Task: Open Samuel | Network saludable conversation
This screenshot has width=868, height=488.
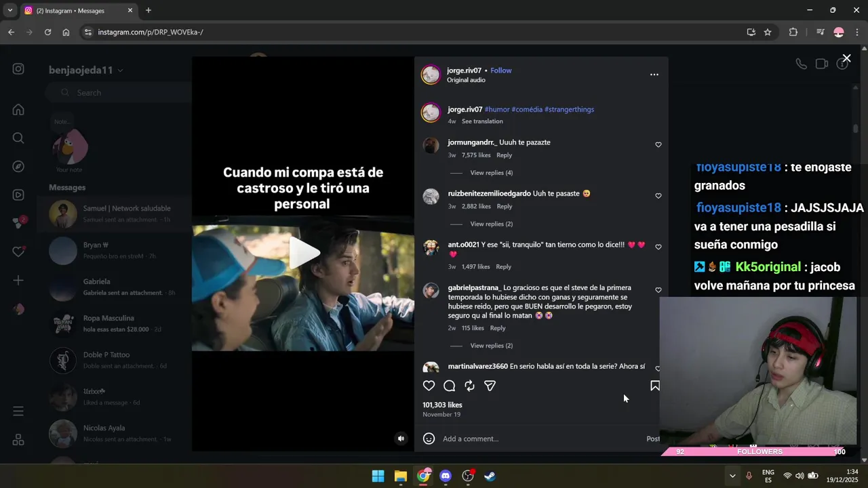Action: [x=114, y=214]
